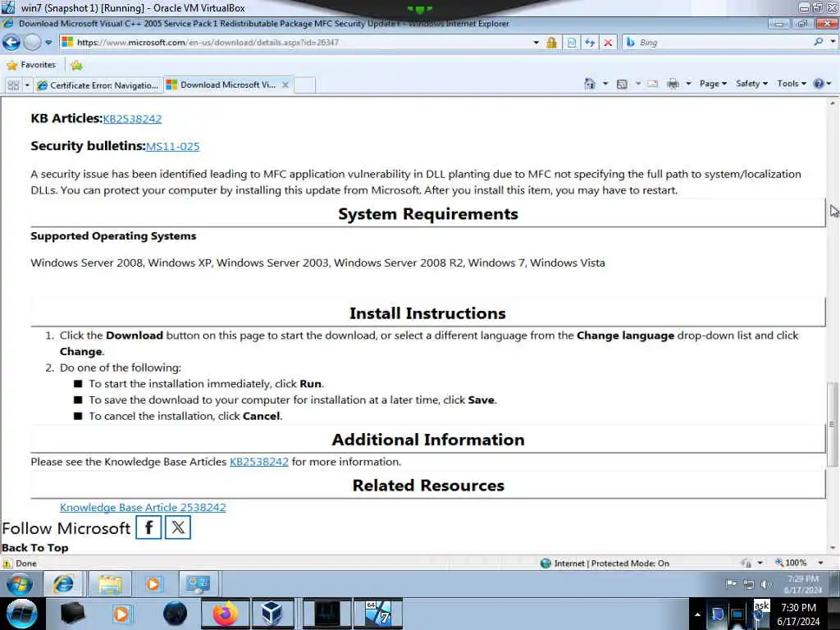Open the zoom level 100% control

[x=791, y=563]
